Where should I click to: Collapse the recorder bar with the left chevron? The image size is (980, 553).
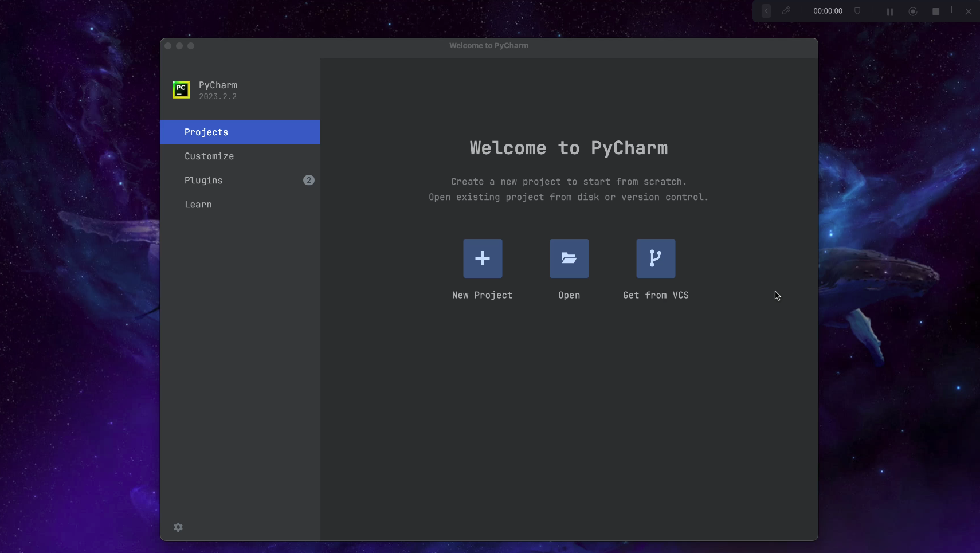(766, 11)
